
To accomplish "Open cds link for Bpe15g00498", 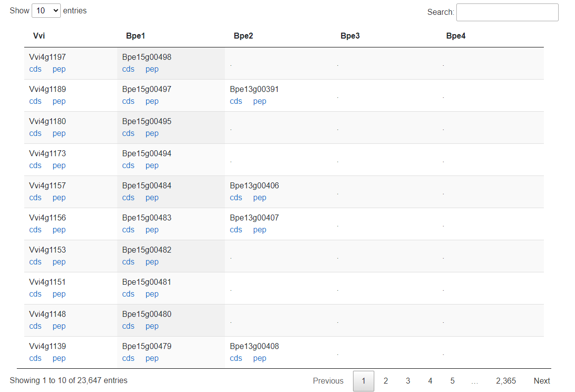I will point(129,69).
